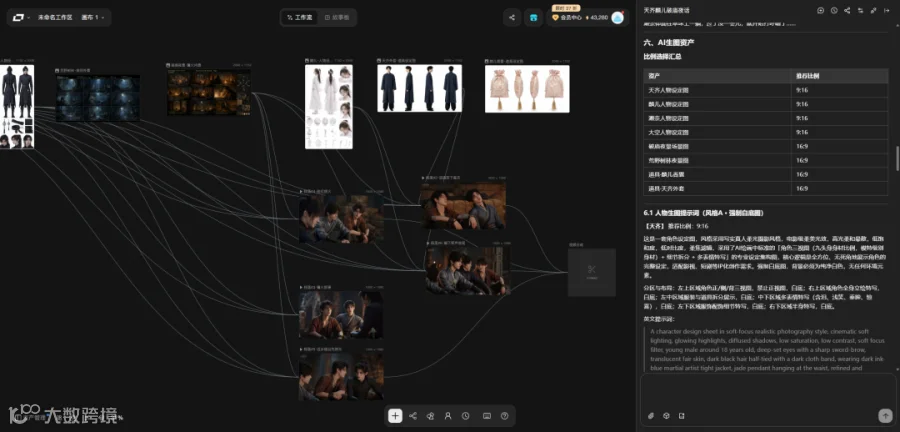Click the 六、AI生图资产 section heading
This screenshot has width=900, height=432.
(x=669, y=42)
